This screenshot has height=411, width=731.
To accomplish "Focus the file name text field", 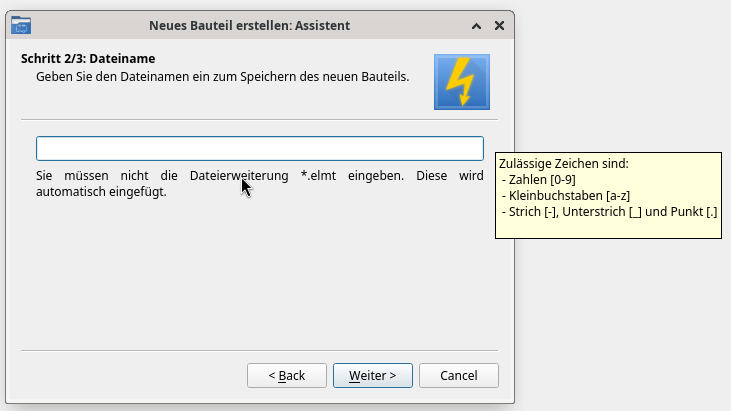I will click(x=259, y=148).
